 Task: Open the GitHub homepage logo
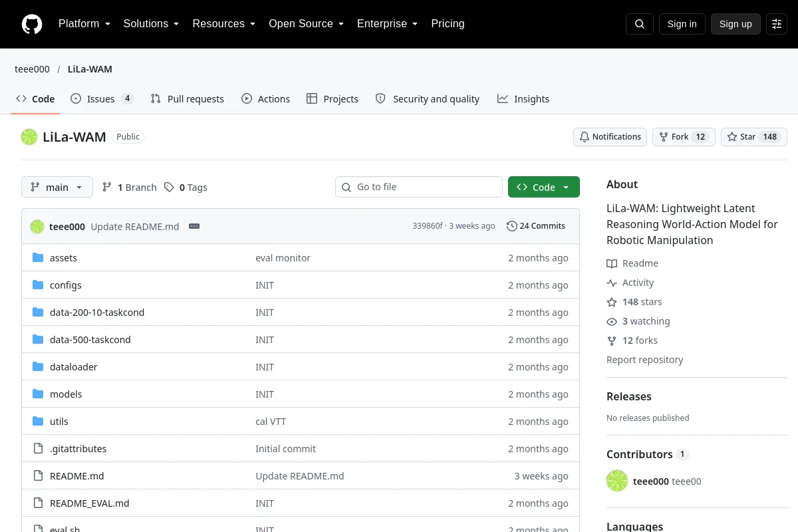click(32, 24)
